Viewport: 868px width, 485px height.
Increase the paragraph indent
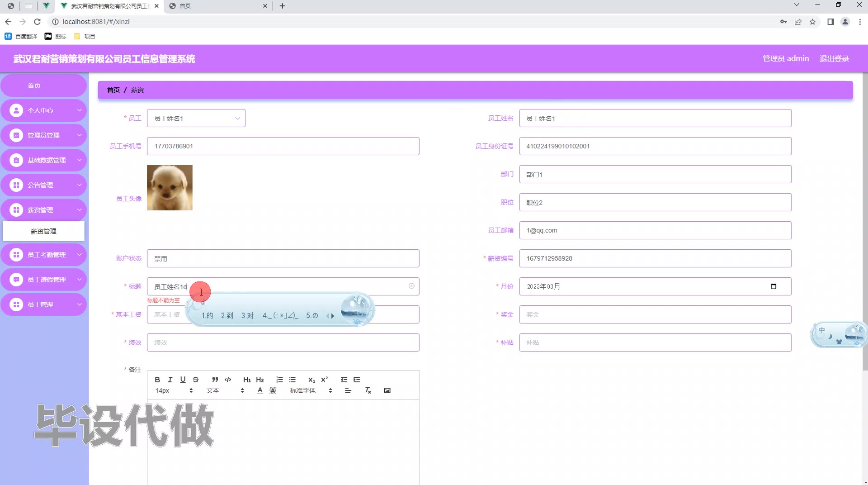click(357, 380)
